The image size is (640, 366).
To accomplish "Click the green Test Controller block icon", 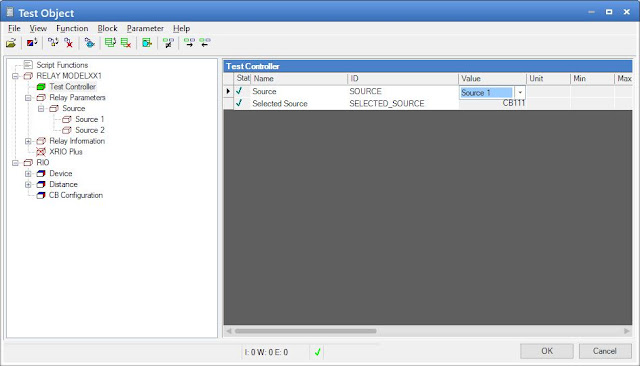I will 41,87.
